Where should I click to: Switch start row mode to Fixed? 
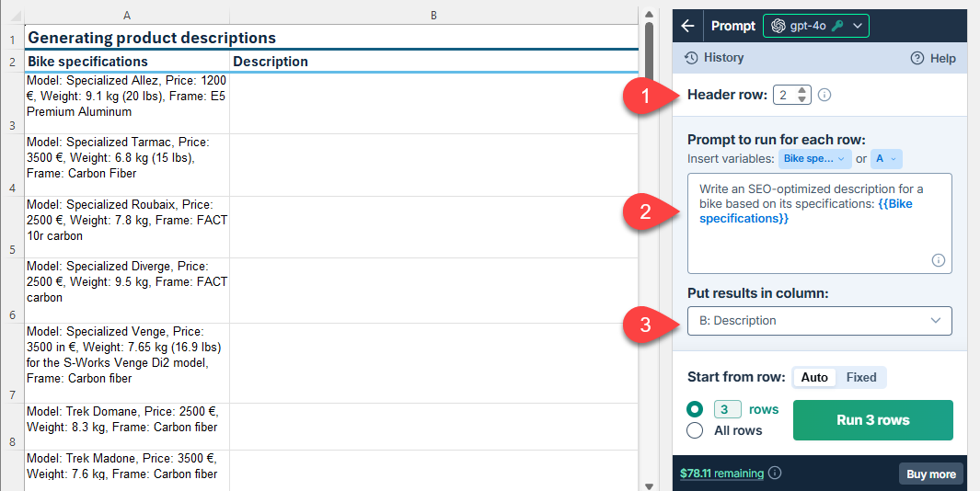[x=861, y=377]
